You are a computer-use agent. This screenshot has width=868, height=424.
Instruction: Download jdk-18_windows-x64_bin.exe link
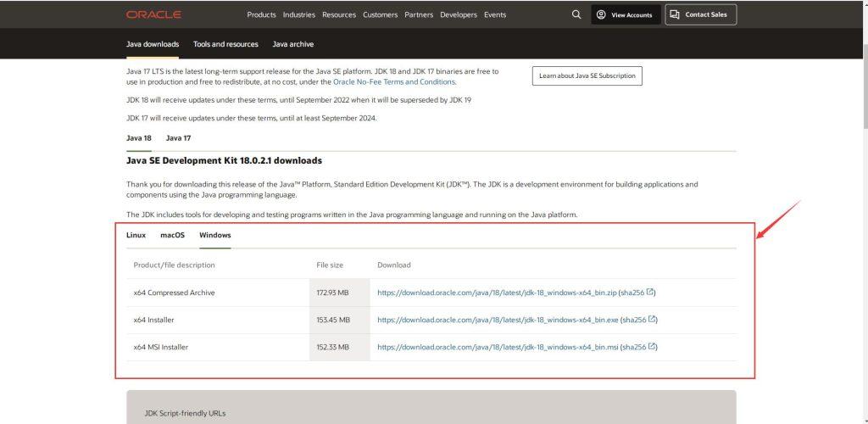point(498,320)
